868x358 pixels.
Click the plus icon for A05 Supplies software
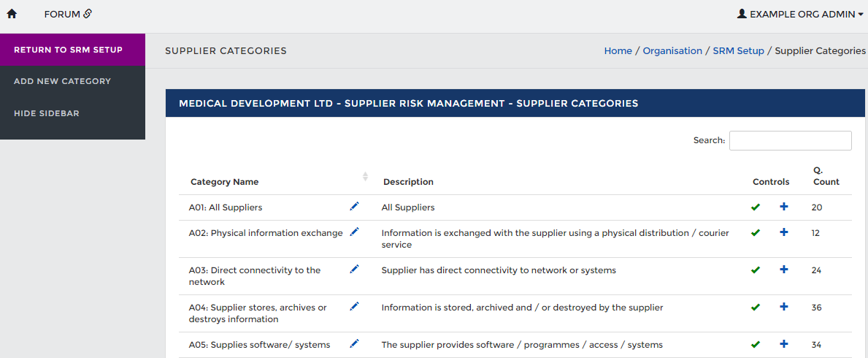coord(784,344)
